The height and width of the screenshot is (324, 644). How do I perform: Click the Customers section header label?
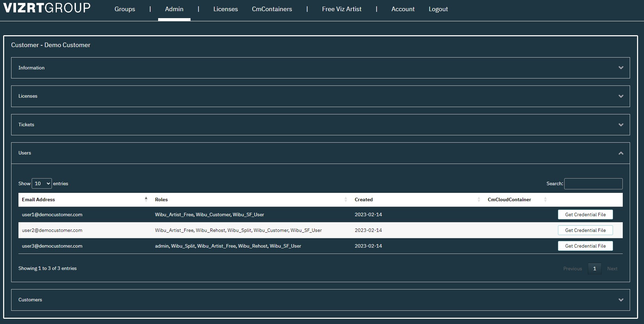point(30,300)
